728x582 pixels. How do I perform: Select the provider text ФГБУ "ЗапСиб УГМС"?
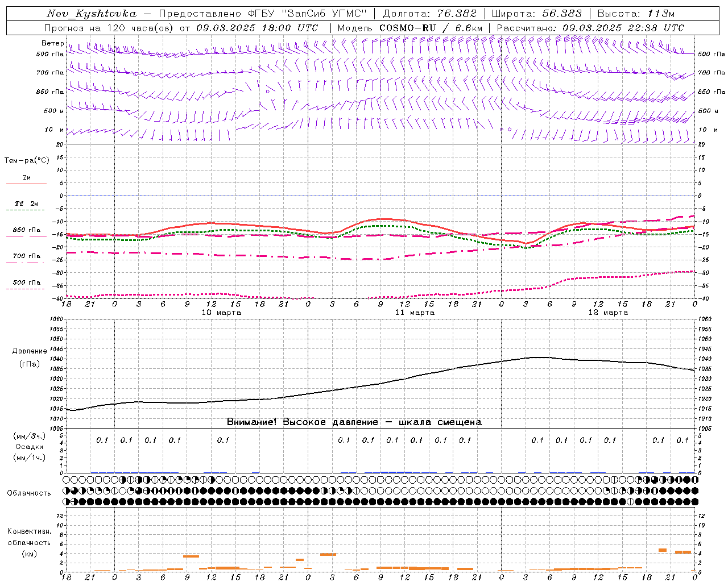coord(308,14)
